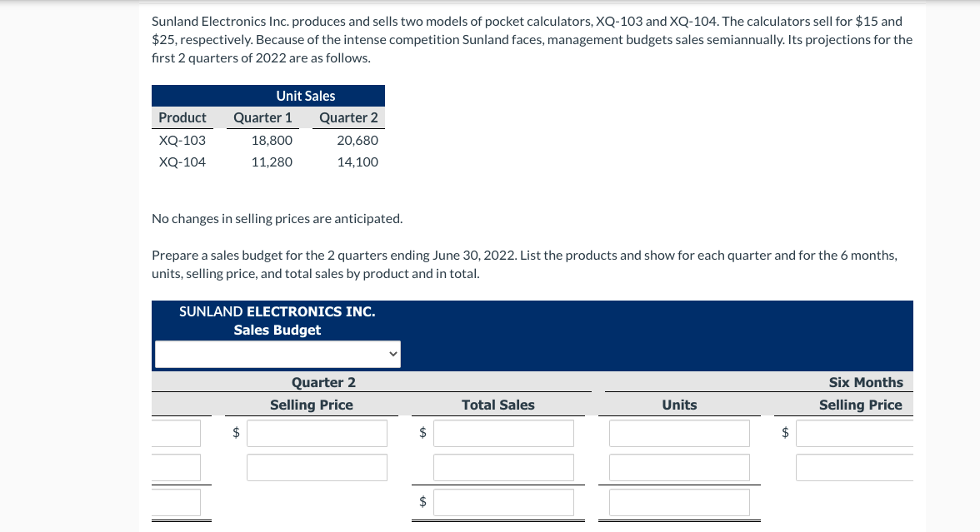Click Quarter 2 Selling Price input, first row
Image resolution: width=980 pixels, height=532 pixels.
317,433
